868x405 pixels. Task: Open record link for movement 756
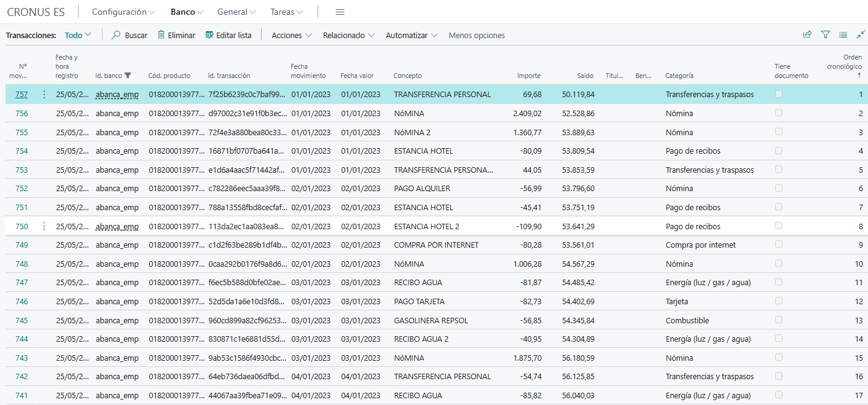pyautogui.click(x=23, y=112)
